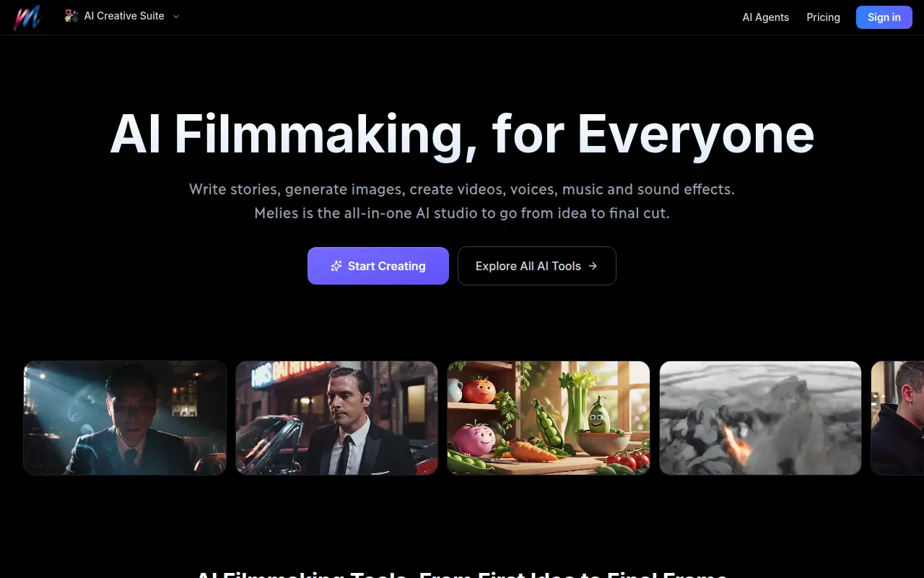Go to the Pricing page
This screenshot has width=924, height=578.
[x=823, y=17]
